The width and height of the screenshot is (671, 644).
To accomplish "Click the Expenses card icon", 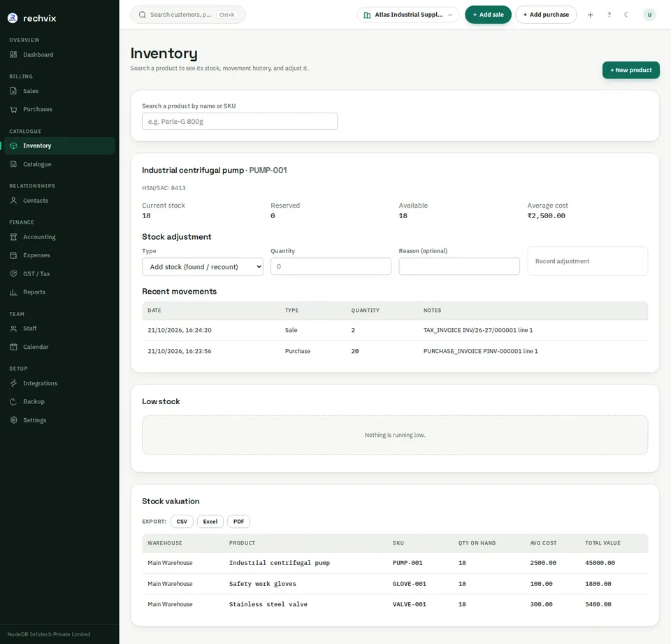I will [14, 255].
